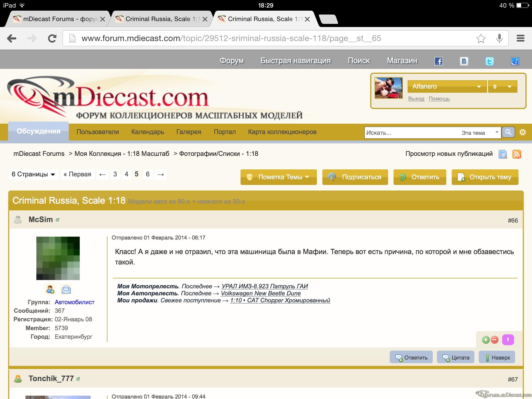Send McSim a message envelope icon
This screenshot has height=399, width=532.
66,289
